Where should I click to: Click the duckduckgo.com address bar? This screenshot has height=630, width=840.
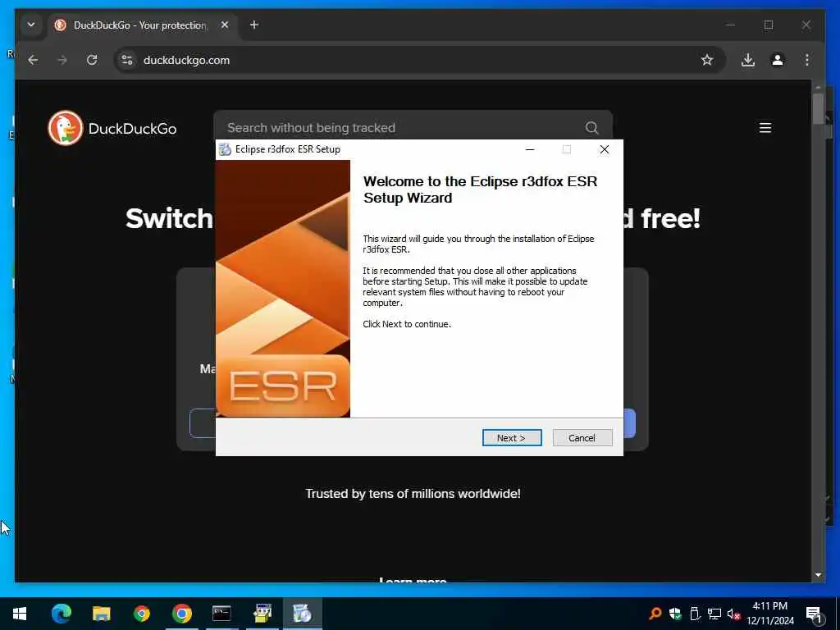[418, 60]
